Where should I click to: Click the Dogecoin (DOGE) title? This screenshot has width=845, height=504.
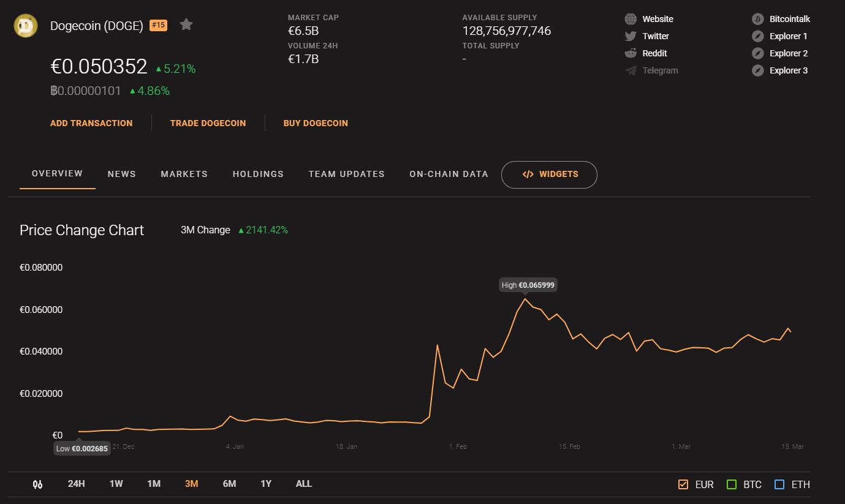coord(97,26)
